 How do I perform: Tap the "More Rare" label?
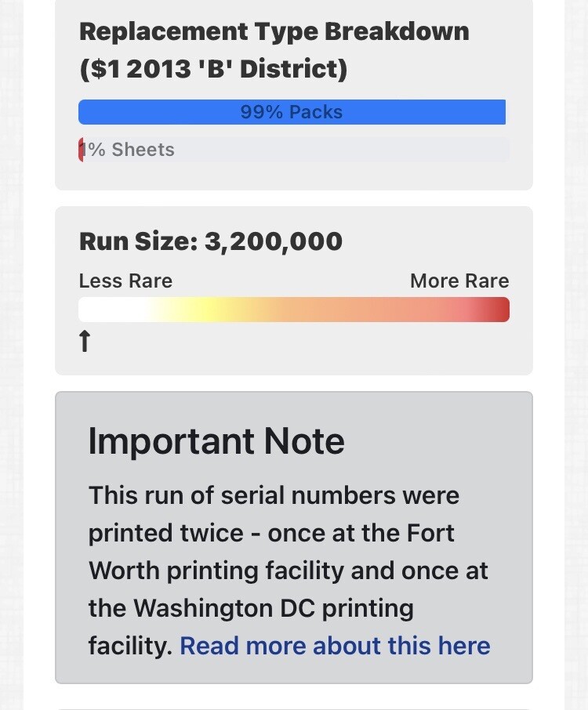point(459,281)
